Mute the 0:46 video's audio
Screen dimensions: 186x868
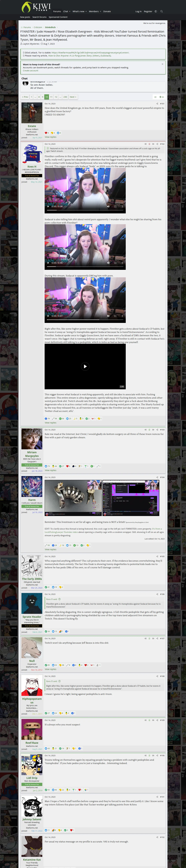coord(108,263)
